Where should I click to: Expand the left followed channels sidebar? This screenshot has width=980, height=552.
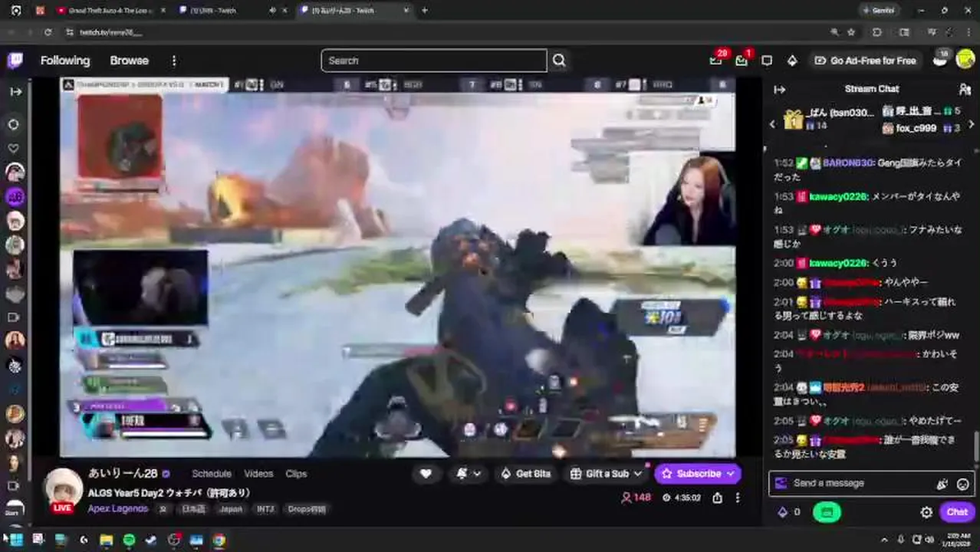[15, 91]
